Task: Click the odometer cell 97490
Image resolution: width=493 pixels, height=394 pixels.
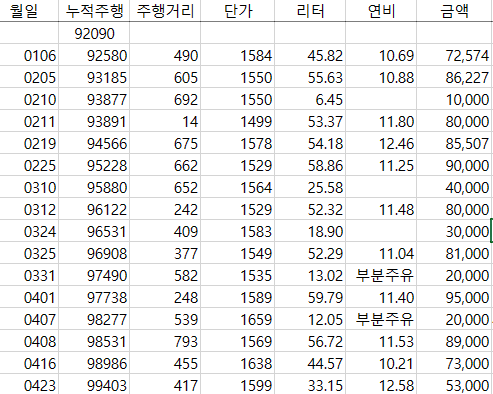Action: point(94,275)
